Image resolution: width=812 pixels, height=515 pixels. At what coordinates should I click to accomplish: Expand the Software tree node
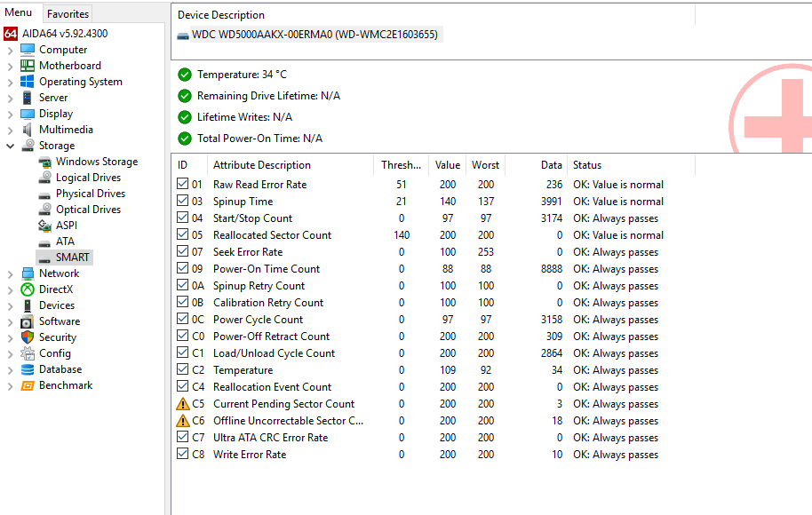(x=11, y=322)
